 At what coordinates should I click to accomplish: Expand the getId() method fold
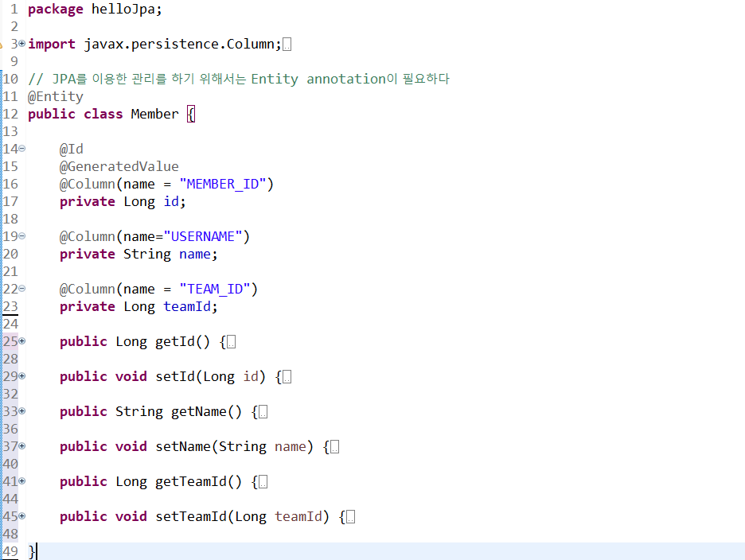click(x=21, y=341)
